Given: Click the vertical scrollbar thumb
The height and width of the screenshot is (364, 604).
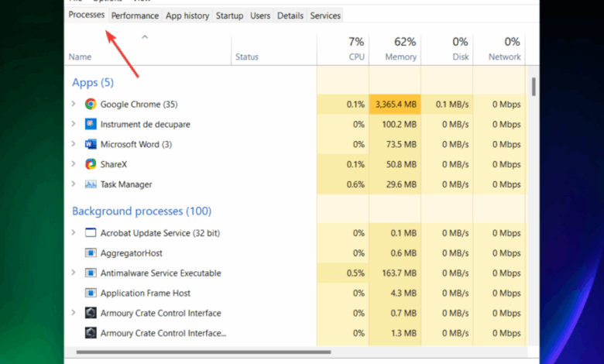Looking at the screenshot, I should point(534,87).
